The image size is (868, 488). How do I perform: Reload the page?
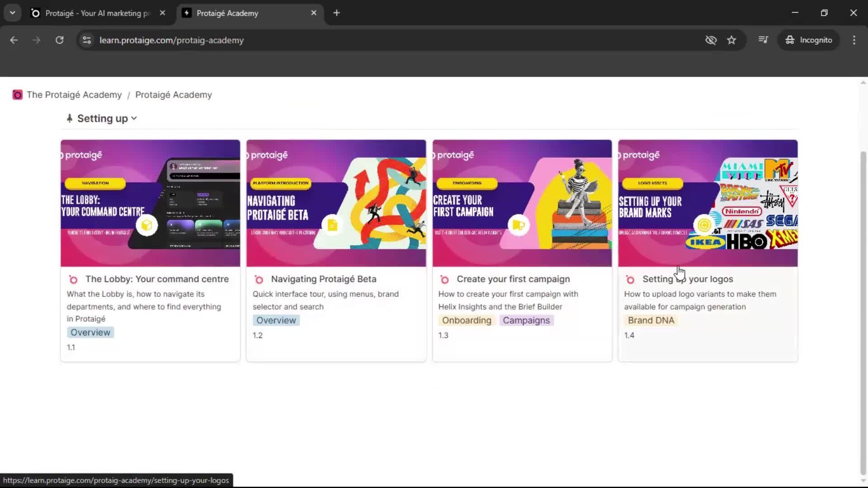[x=59, y=40]
